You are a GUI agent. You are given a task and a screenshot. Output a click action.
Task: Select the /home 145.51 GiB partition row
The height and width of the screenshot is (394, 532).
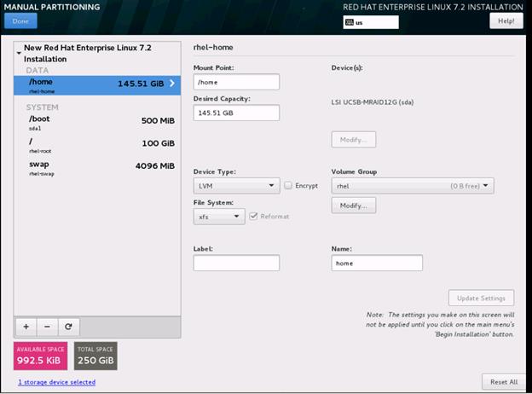pos(97,85)
